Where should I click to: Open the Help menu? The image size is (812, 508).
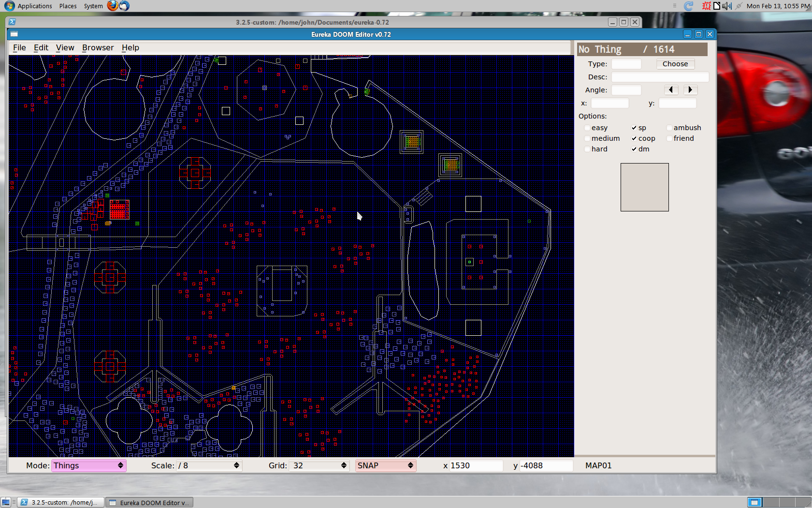tap(130, 47)
